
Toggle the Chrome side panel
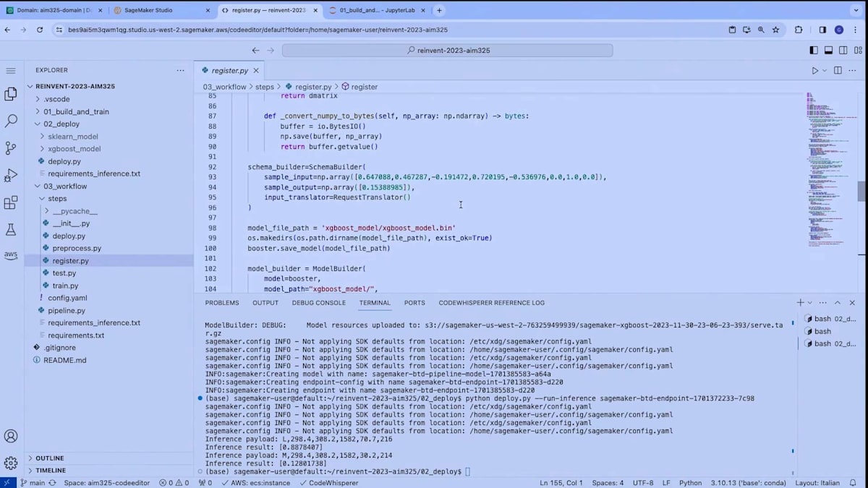point(822,30)
